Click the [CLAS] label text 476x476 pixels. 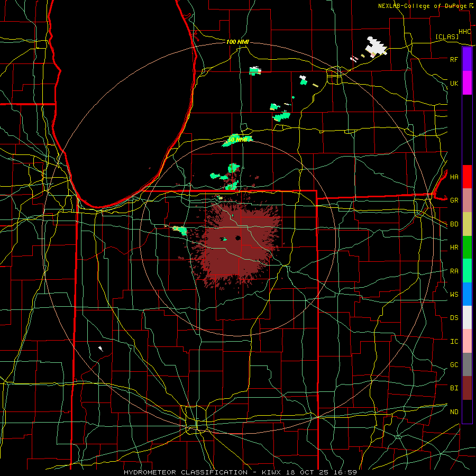(447, 36)
